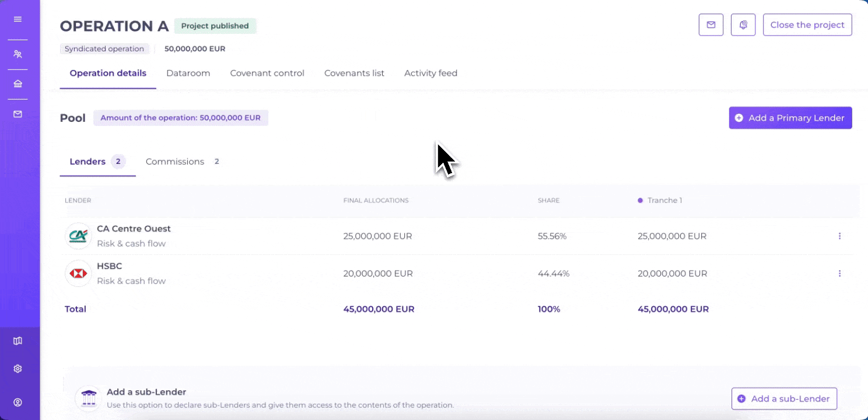Click the sub-Lender bank icon
Image resolution: width=868 pixels, height=420 pixels.
[x=88, y=398]
